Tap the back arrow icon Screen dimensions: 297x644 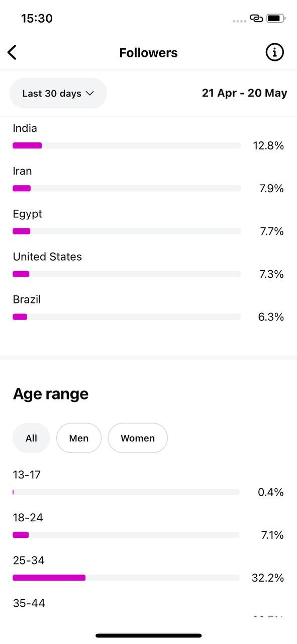12,52
